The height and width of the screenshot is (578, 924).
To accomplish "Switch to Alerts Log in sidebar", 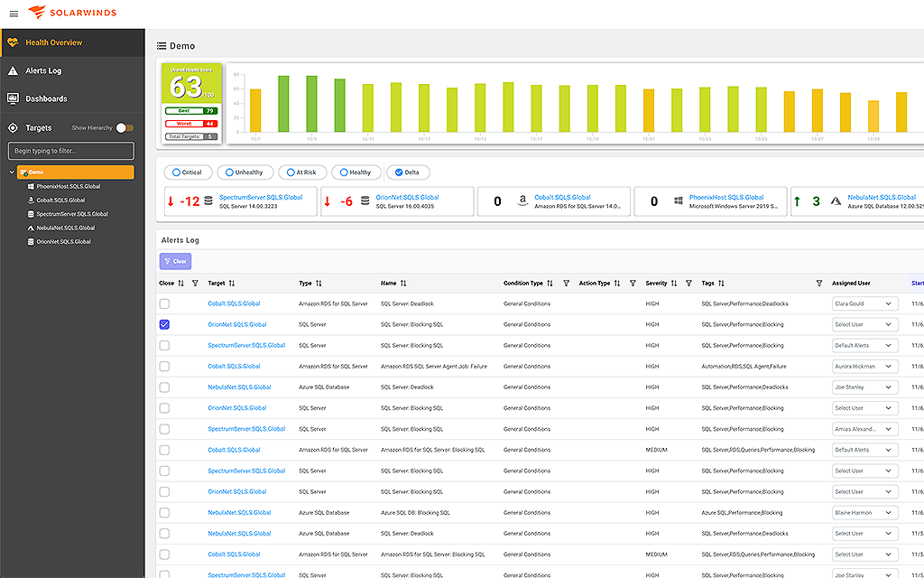I will [45, 70].
